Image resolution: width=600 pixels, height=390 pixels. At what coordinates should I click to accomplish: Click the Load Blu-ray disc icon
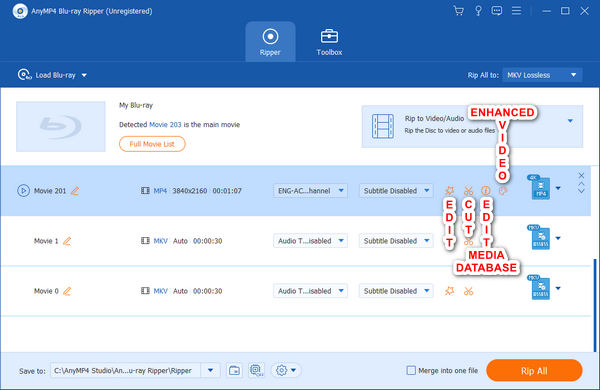pos(24,75)
